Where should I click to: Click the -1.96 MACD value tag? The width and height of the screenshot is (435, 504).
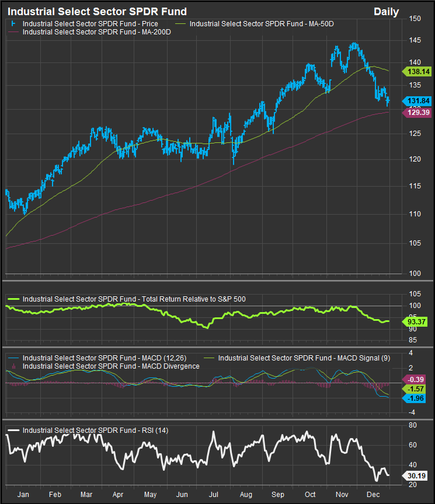point(414,398)
